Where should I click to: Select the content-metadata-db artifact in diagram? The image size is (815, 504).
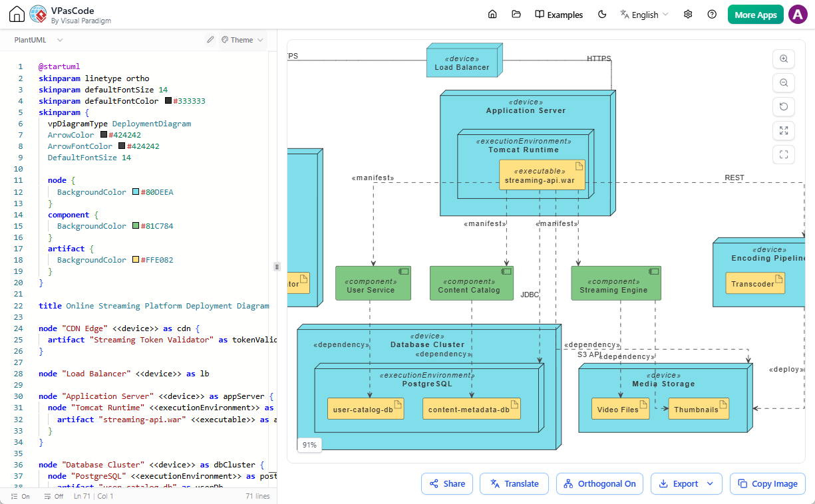coord(472,409)
